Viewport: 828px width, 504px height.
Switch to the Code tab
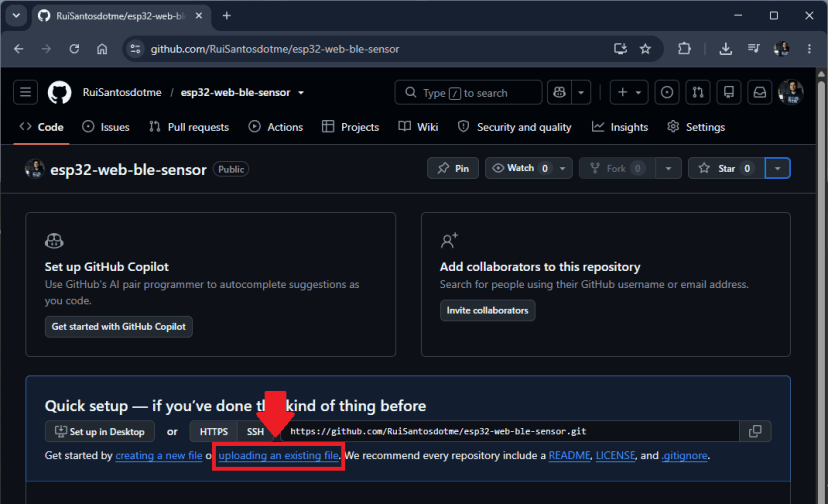(x=42, y=127)
